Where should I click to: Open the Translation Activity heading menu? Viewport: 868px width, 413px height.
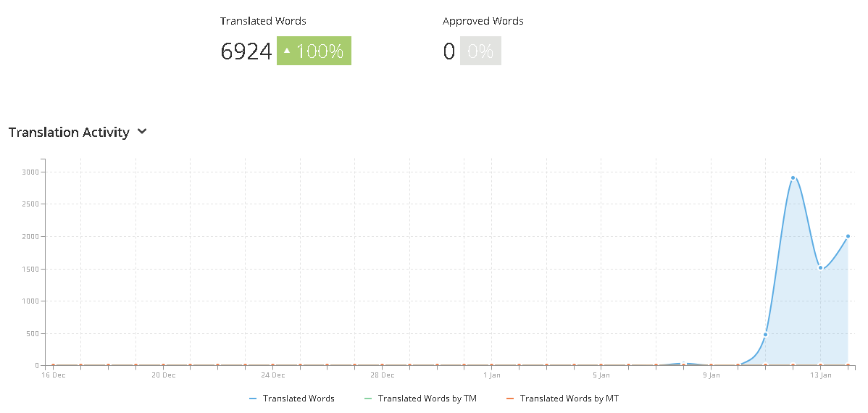[70, 133]
